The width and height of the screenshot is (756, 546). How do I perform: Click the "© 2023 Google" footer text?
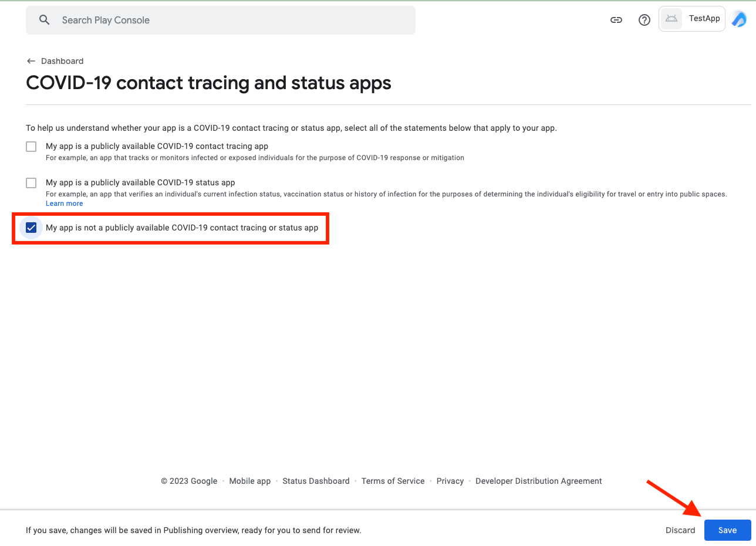coord(189,481)
